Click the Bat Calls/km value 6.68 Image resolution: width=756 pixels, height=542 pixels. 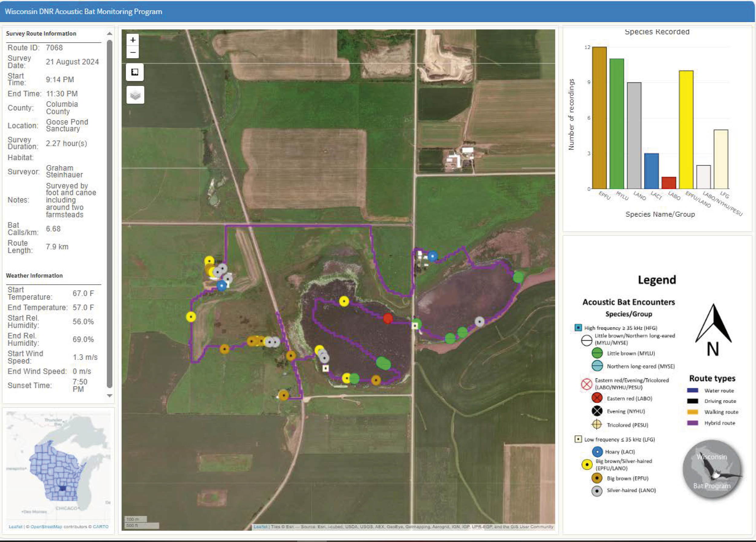(x=53, y=229)
